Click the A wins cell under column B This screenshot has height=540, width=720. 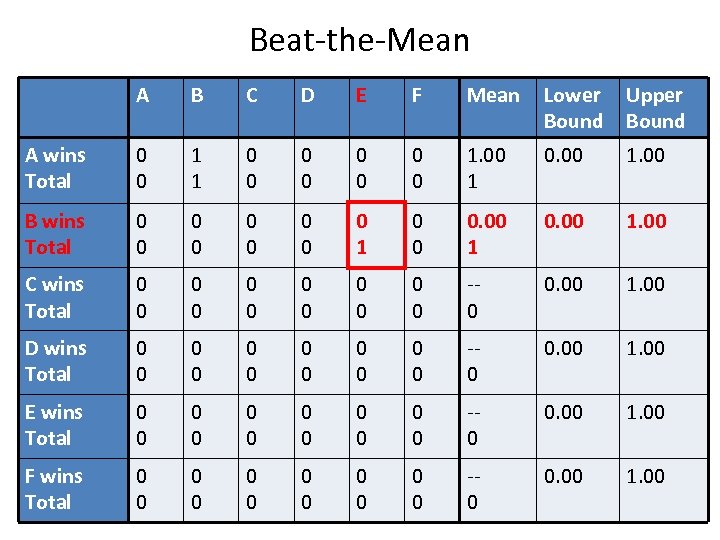[209, 168]
